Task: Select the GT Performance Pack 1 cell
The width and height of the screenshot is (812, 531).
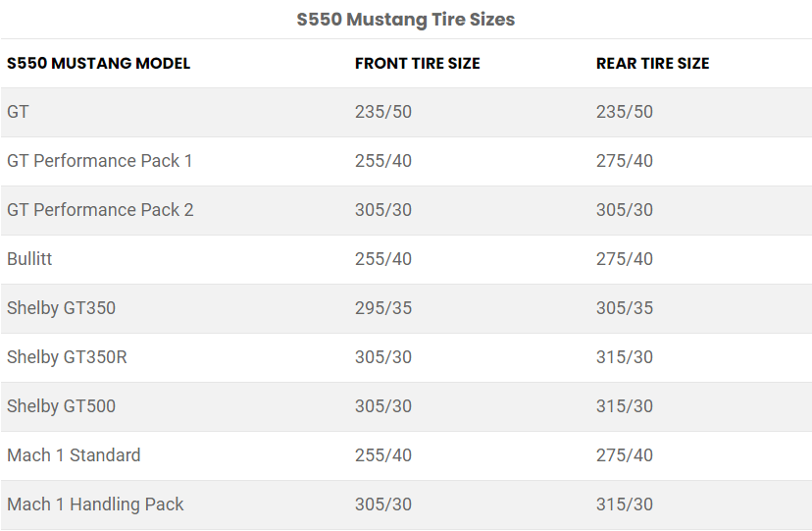Action: [100, 161]
